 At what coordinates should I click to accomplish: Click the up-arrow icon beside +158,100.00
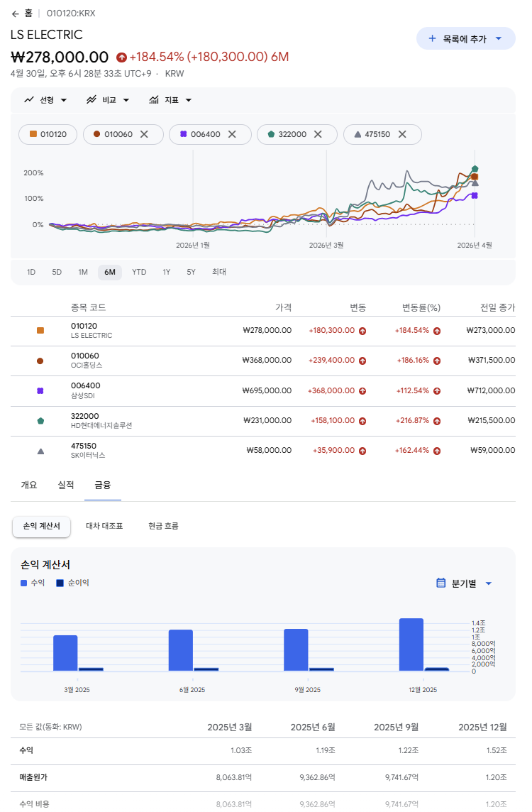(x=362, y=421)
